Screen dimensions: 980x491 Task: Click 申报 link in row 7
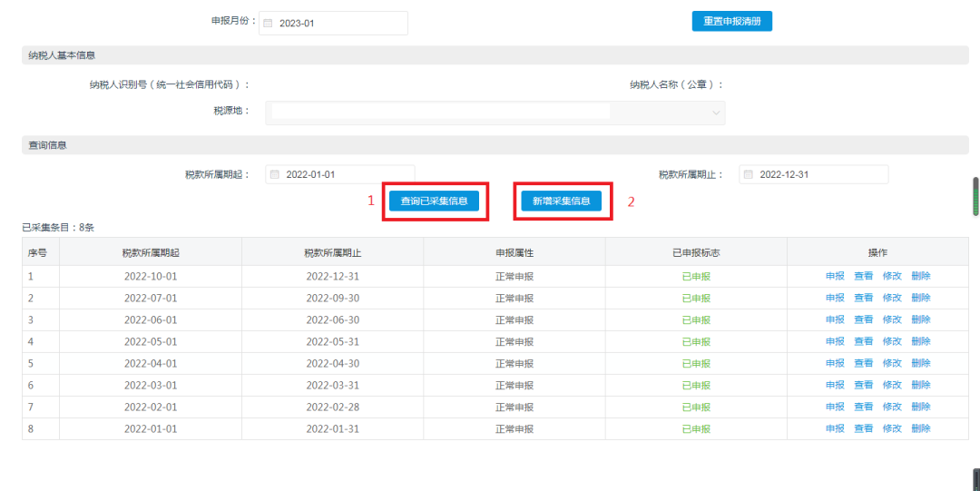click(x=835, y=408)
